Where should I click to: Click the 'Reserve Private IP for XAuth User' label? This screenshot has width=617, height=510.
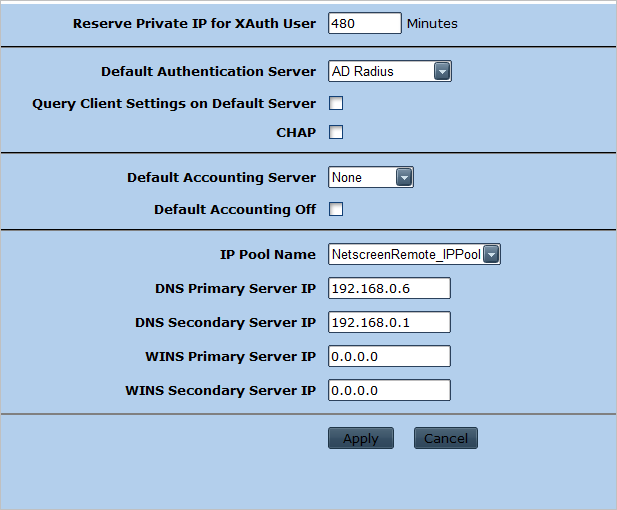point(194,23)
